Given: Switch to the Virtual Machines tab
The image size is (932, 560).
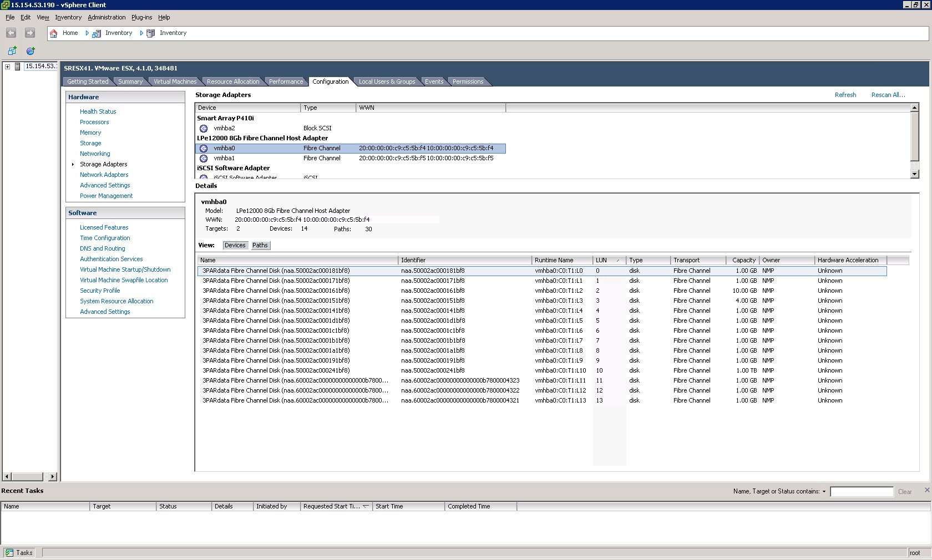Looking at the screenshot, I should coord(175,82).
